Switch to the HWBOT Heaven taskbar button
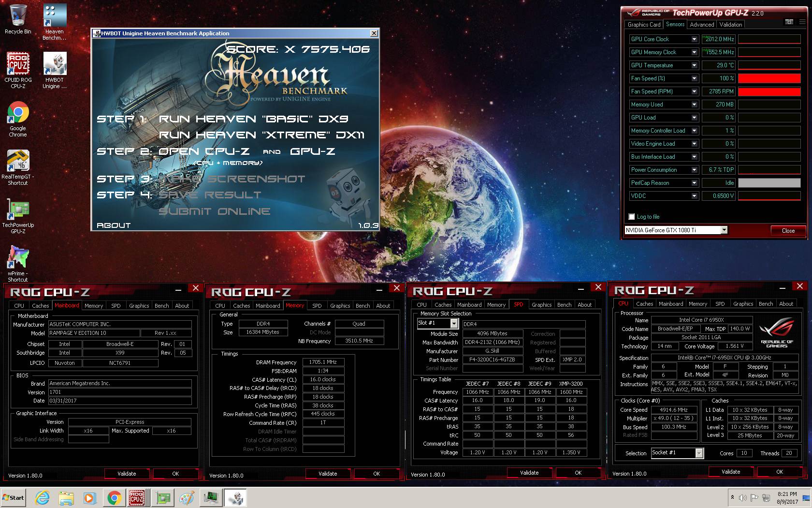The image size is (812, 508). (x=235, y=498)
